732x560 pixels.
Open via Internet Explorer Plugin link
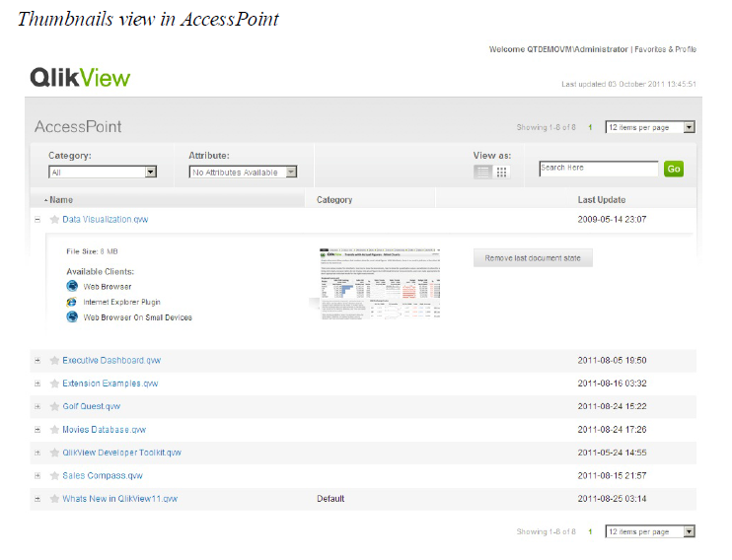122,302
